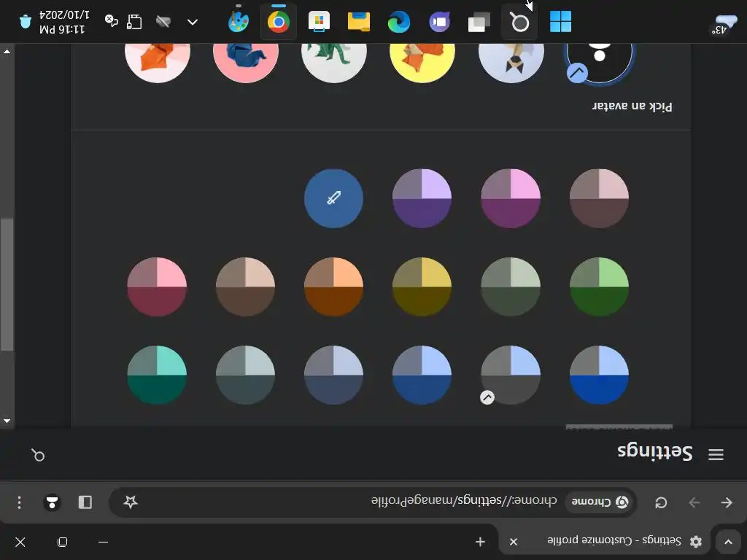This screenshot has height=560, width=747.
Task: Choose the pale sage and gray-green theme
Action: tap(511, 287)
